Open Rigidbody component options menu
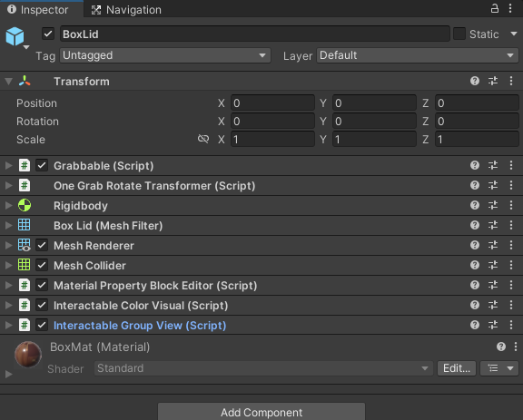Viewport: 523px width, 420px height. click(x=511, y=205)
